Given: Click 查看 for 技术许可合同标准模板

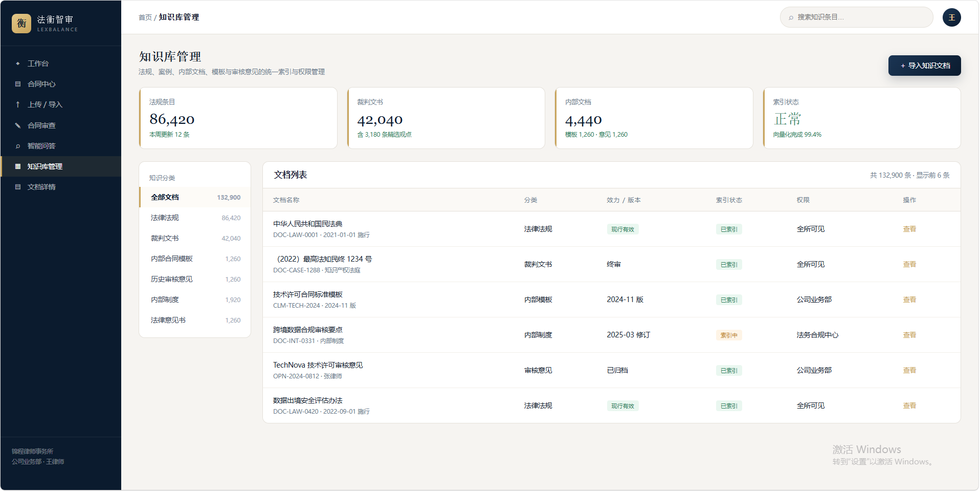Looking at the screenshot, I should tap(909, 300).
